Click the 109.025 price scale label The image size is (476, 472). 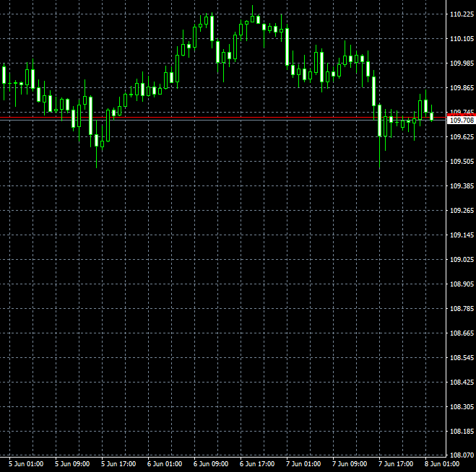(462, 260)
